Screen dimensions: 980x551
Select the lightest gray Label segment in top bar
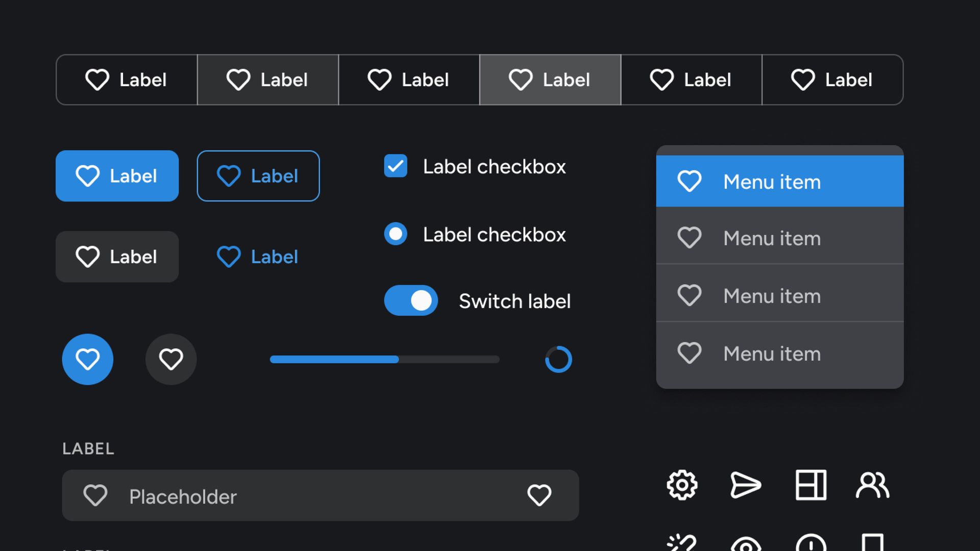pyautogui.click(x=550, y=80)
